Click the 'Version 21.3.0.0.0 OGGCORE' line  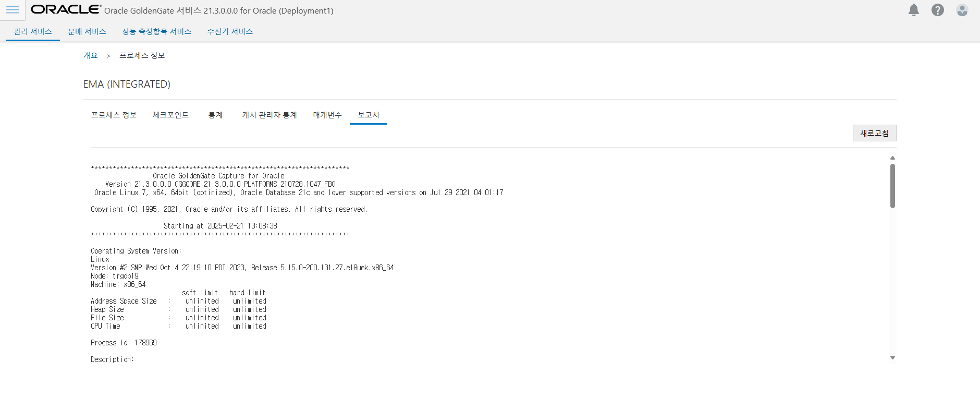pyautogui.click(x=220, y=184)
